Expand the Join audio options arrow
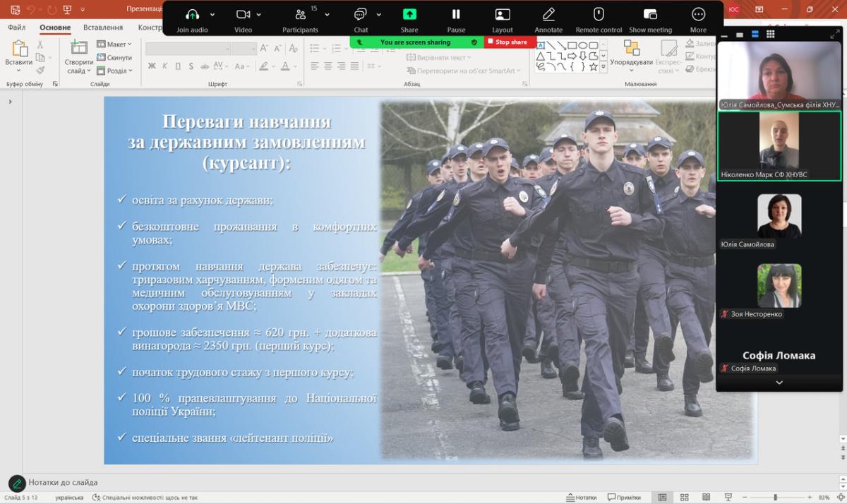Image resolution: width=847 pixels, height=504 pixels. click(x=210, y=15)
